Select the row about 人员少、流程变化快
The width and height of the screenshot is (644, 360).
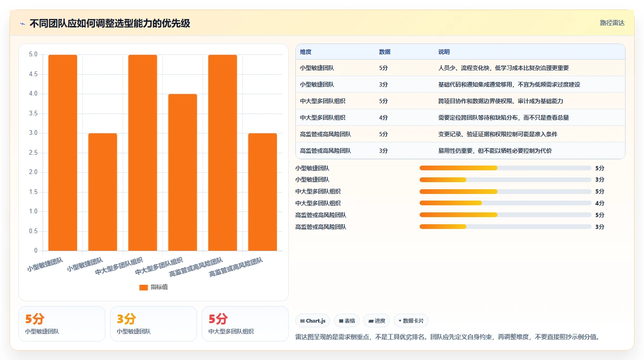click(460, 68)
